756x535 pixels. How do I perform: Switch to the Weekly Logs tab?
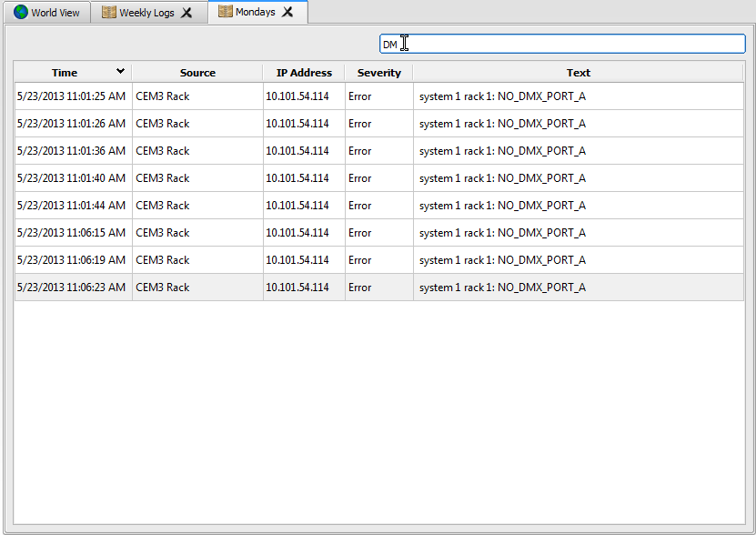pyautogui.click(x=146, y=13)
